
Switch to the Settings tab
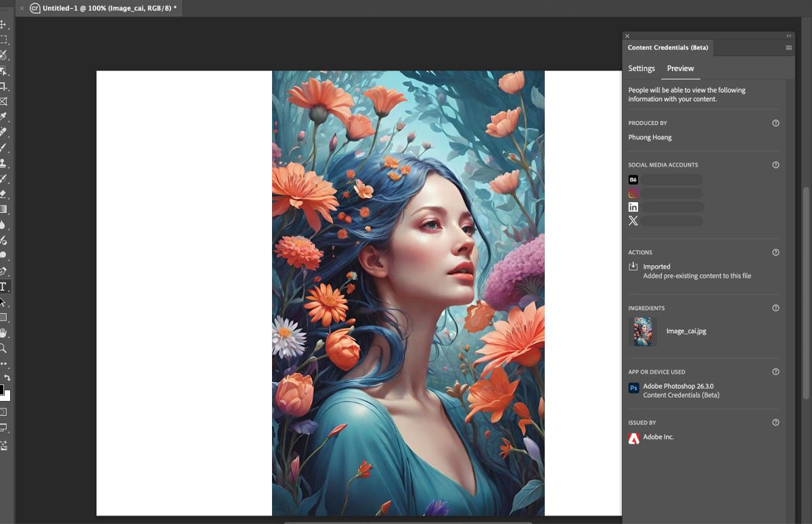click(x=641, y=68)
